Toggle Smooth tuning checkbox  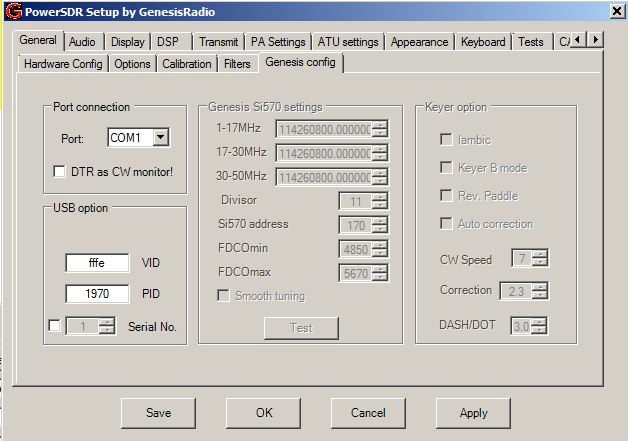tap(223, 296)
